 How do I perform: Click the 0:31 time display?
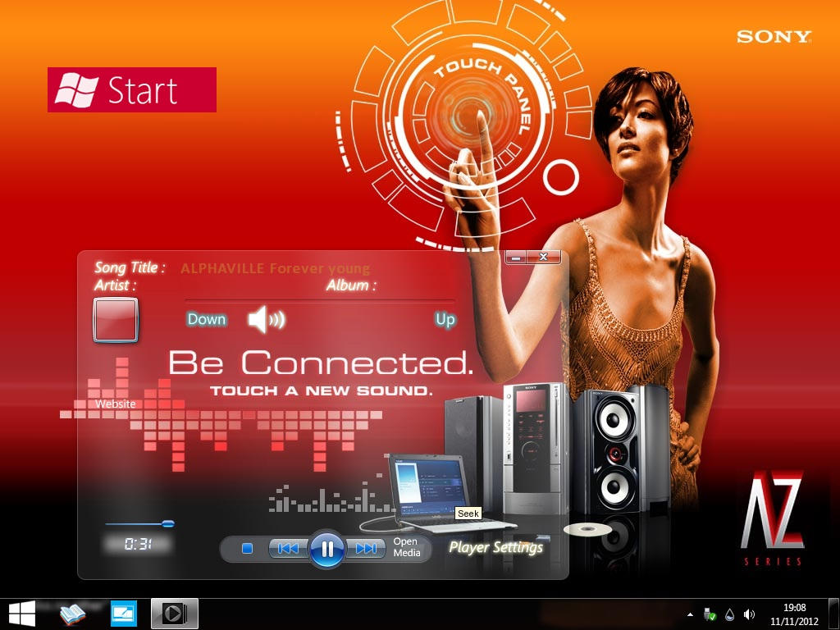(137, 544)
